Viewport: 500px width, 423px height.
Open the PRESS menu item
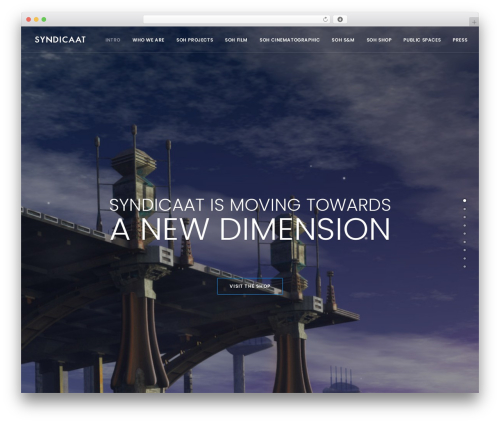pyautogui.click(x=460, y=40)
